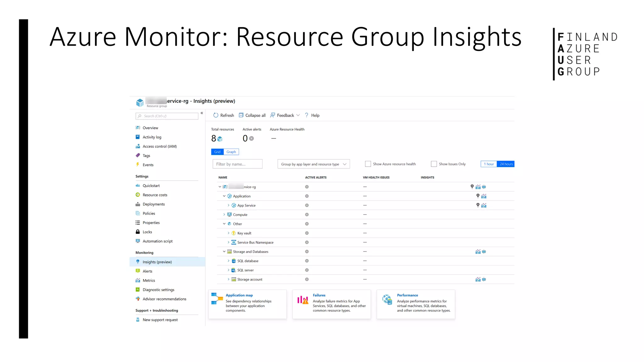Click metrics icon in Storage and Databases row
644x362 pixels.
(478, 251)
